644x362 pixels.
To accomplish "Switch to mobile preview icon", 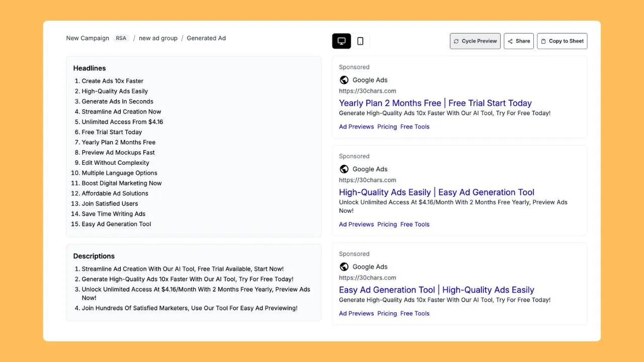I will tap(360, 41).
